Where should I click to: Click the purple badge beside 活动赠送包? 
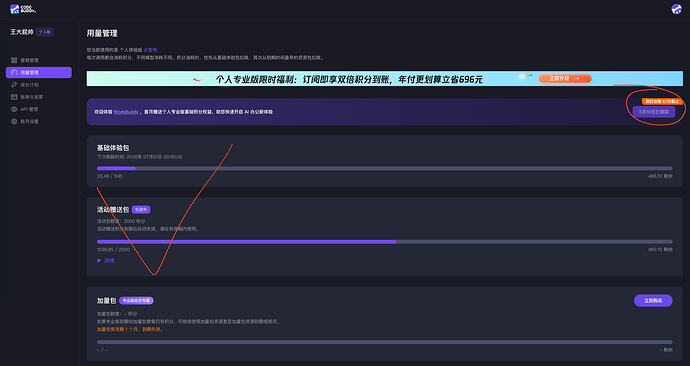click(141, 210)
